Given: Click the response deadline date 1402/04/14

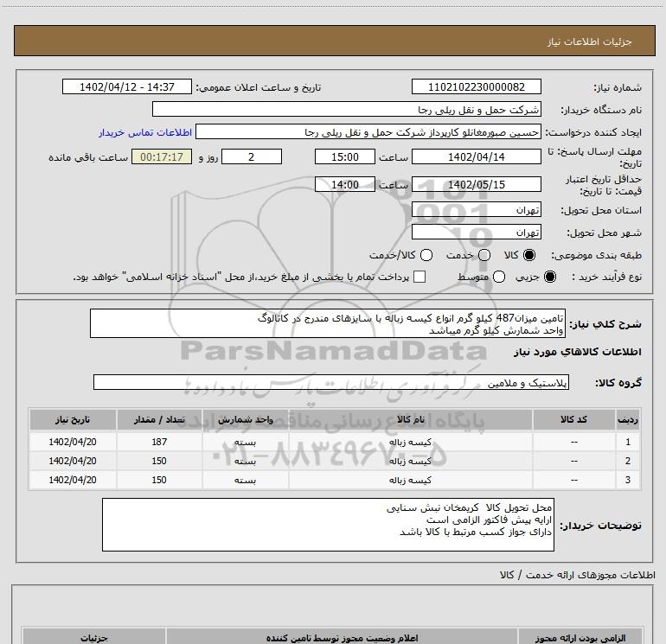Looking at the screenshot, I should [x=476, y=156].
